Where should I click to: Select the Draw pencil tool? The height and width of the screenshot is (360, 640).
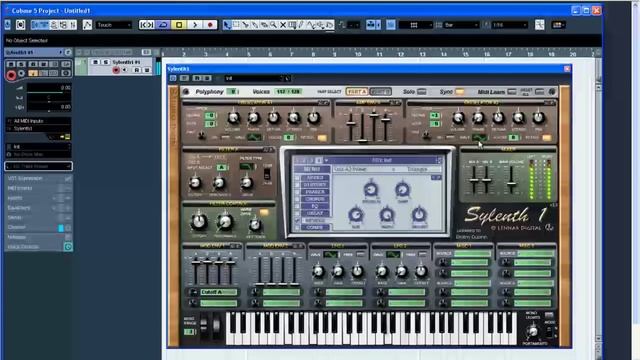(301, 25)
